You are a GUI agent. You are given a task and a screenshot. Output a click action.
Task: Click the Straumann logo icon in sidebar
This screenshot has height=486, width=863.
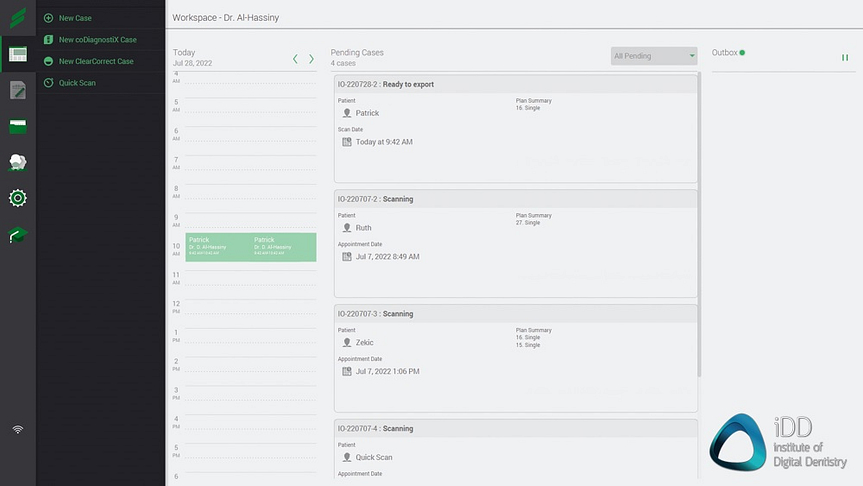pos(18,18)
